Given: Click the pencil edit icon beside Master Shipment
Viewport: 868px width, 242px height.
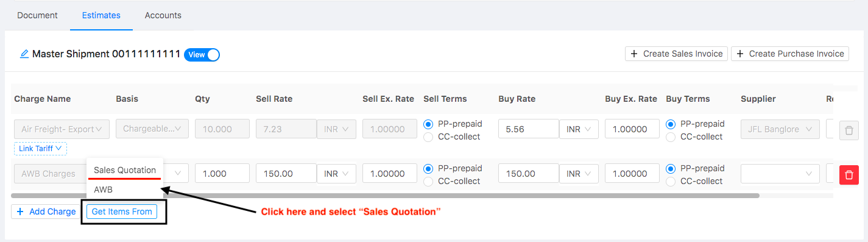Looking at the screenshot, I should point(24,54).
